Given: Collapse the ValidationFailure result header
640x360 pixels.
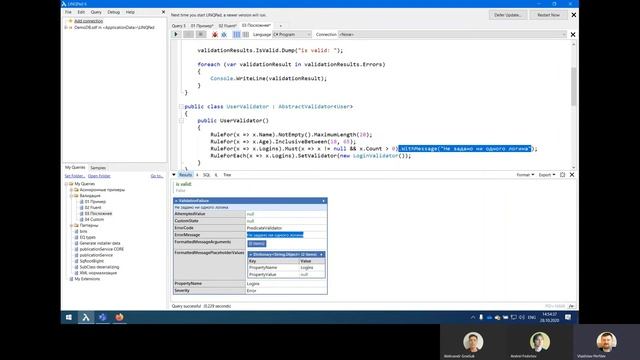Looking at the screenshot, I should tap(250, 201).
